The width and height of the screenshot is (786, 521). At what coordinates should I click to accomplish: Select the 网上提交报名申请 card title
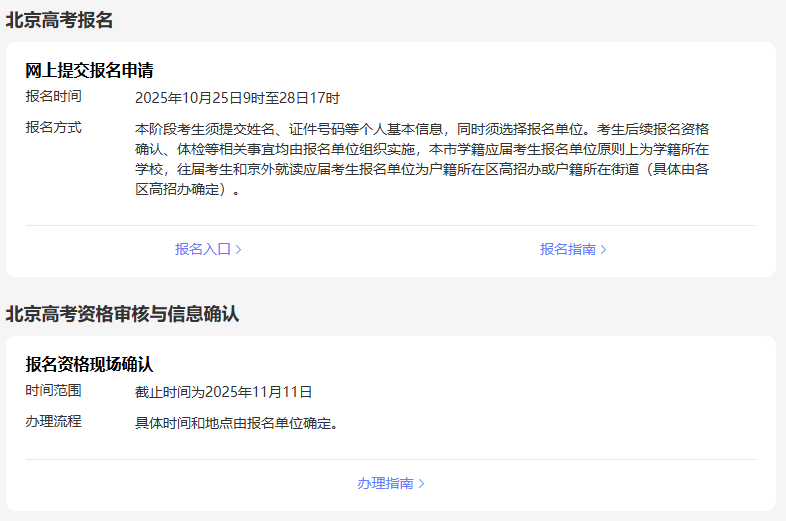pyautogui.click(x=89, y=70)
